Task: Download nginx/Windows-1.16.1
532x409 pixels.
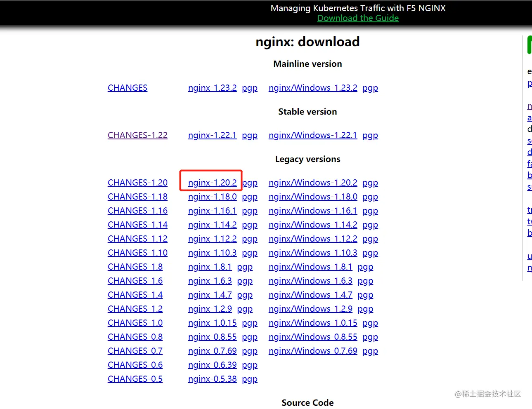Action: coord(313,211)
